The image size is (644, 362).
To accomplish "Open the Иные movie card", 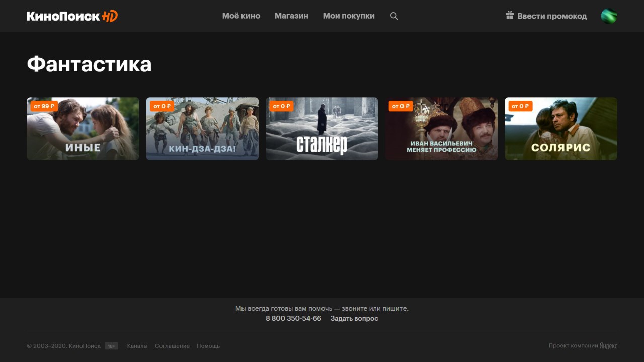I will coord(83,129).
